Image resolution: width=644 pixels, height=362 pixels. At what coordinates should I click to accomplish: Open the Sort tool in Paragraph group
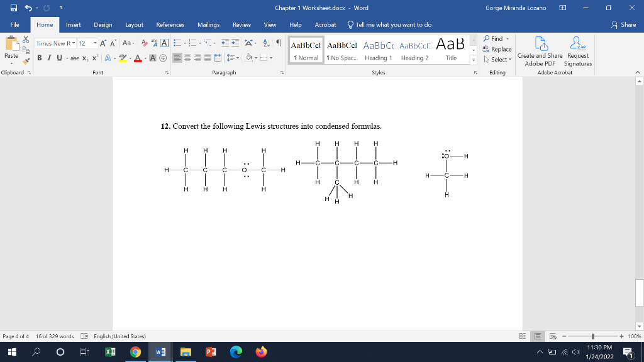(x=265, y=43)
